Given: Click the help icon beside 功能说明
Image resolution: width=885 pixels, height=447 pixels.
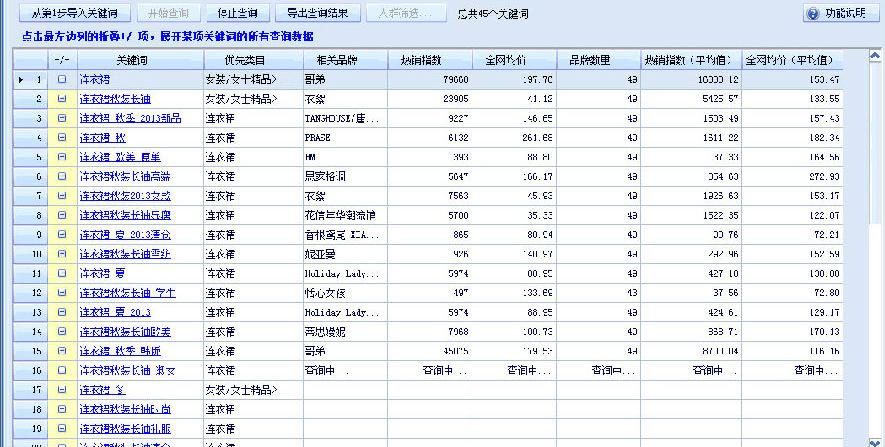Looking at the screenshot, I should pos(813,14).
